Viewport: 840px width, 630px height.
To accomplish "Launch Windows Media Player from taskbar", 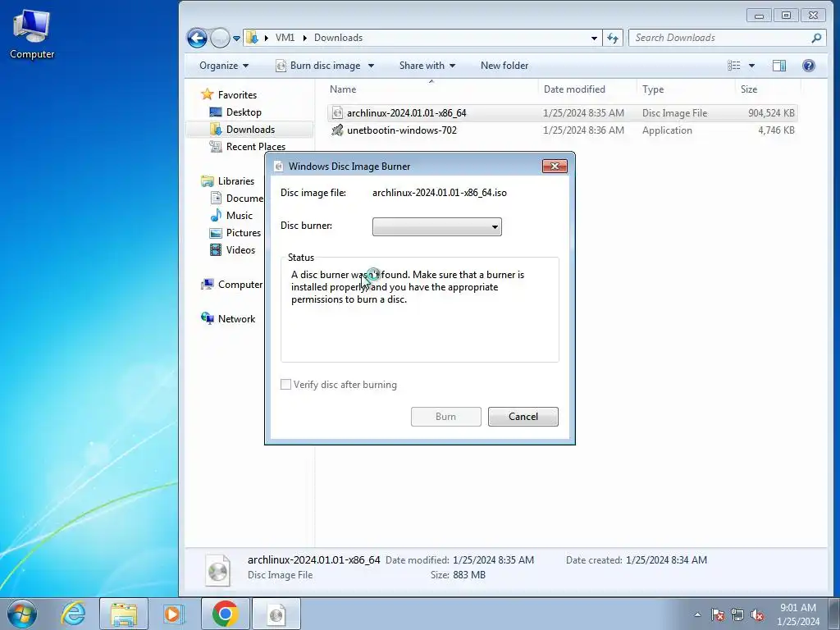I will (x=173, y=614).
